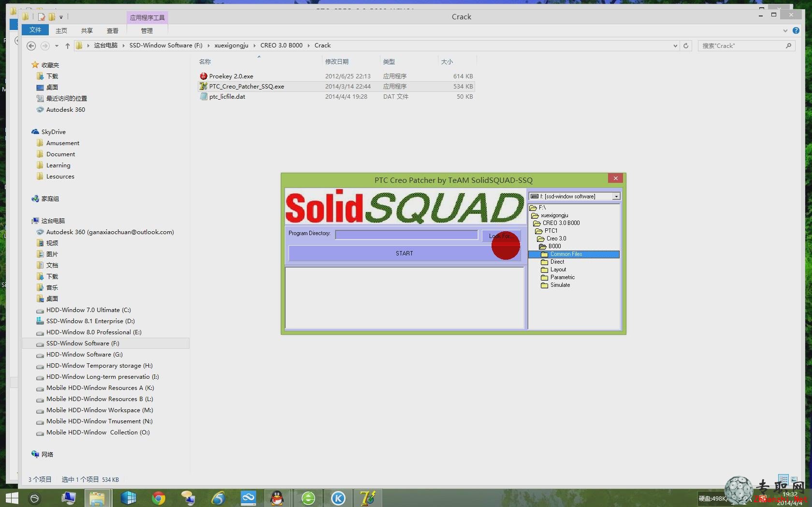Click the 应用程序工具 contextual tab
This screenshot has width=812, height=507.
coord(147,17)
